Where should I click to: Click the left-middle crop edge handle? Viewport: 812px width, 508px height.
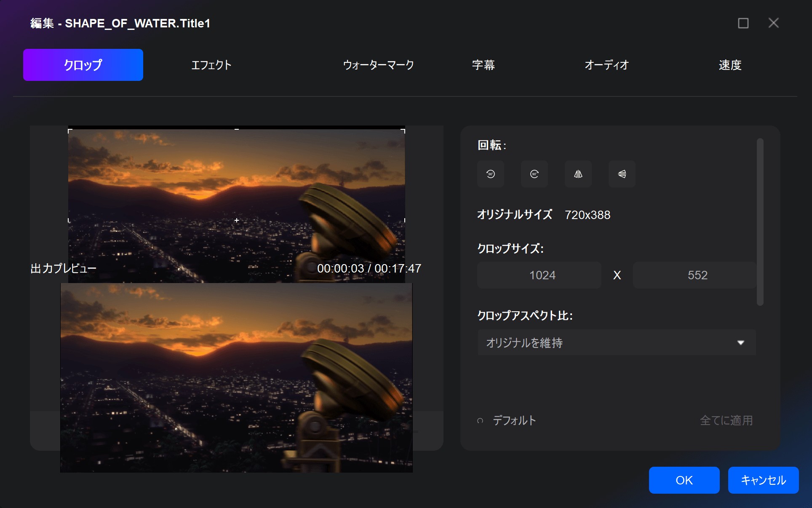69,220
